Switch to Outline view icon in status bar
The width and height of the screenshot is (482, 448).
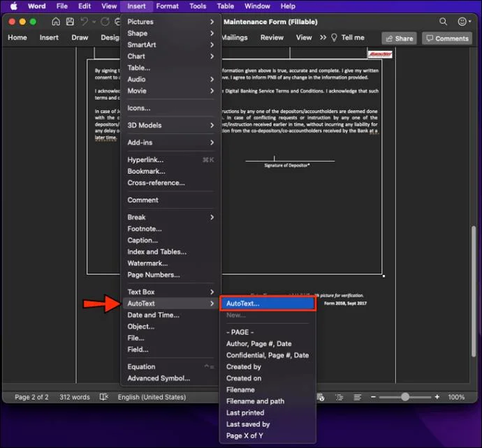[339, 397]
